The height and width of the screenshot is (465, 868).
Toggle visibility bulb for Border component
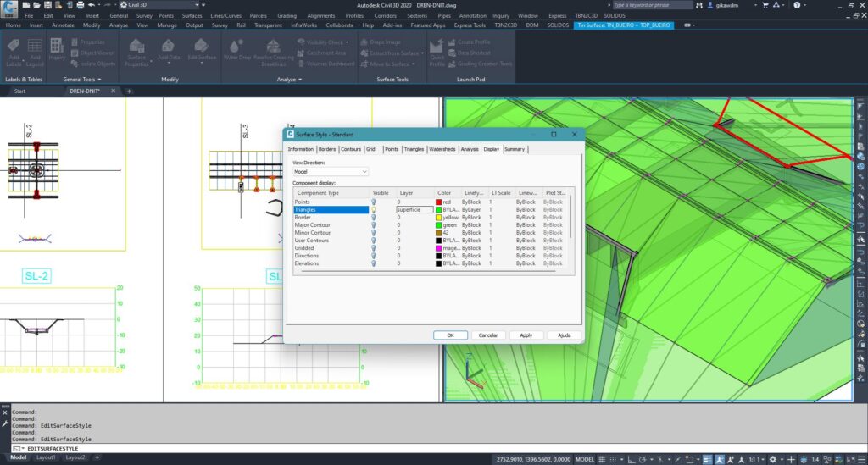374,218
